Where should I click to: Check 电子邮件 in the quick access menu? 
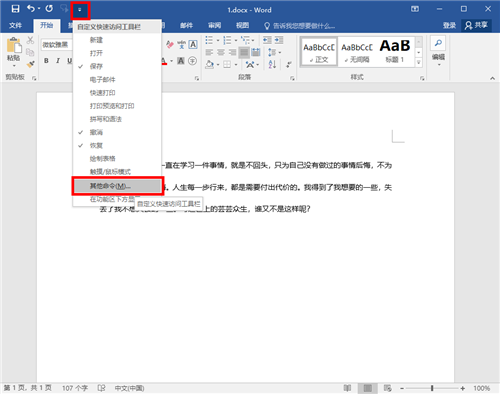117,80
